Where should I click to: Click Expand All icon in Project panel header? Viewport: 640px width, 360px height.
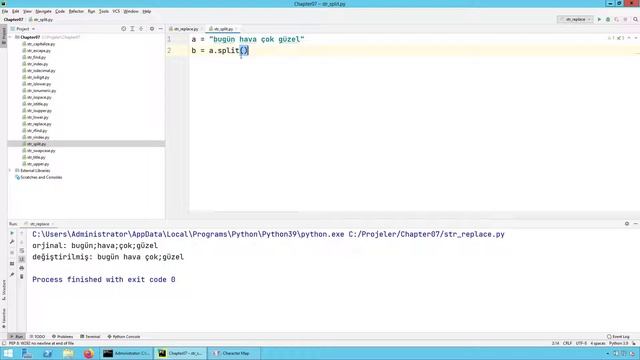(x=132, y=29)
